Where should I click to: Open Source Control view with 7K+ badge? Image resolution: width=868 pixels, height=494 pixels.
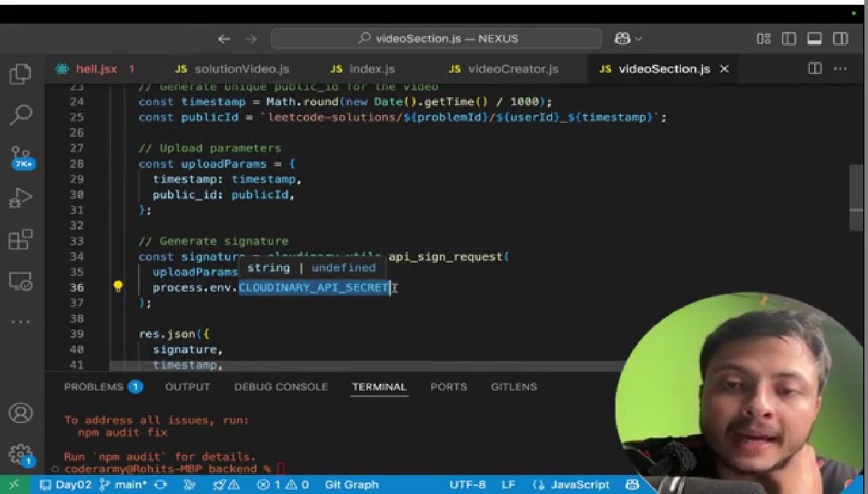(x=22, y=157)
